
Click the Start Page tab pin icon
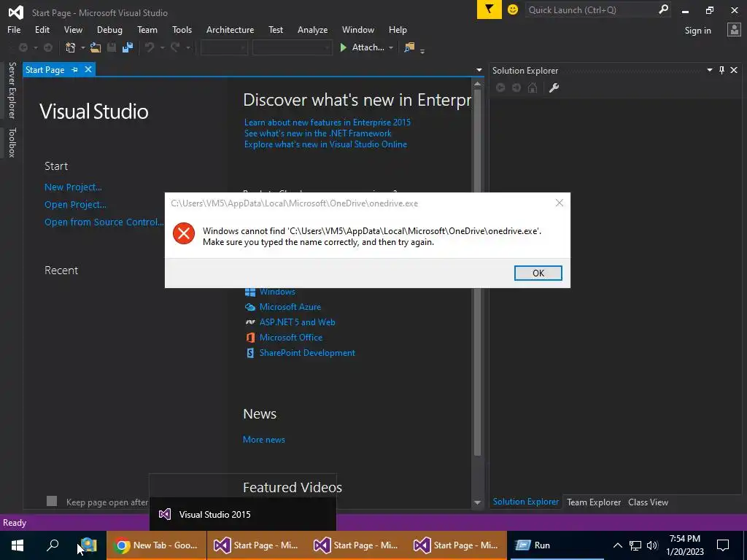click(75, 70)
